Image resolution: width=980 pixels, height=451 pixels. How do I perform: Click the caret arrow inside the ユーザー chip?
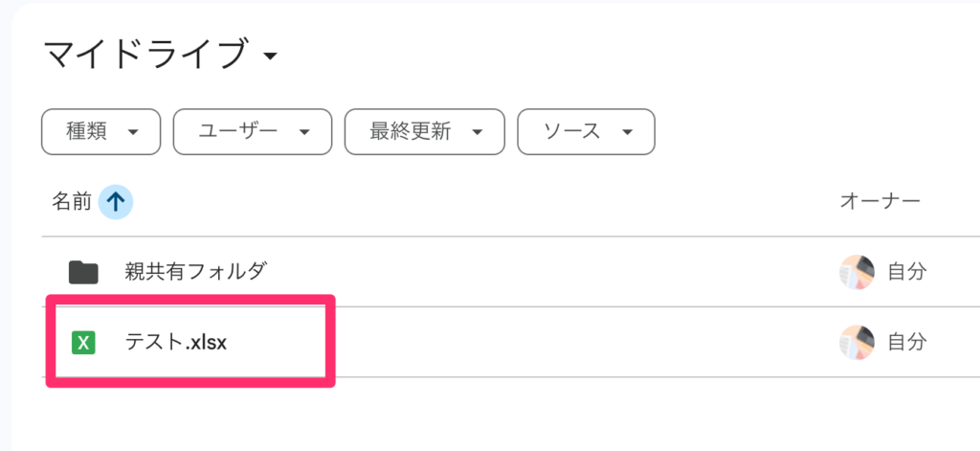coord(304,132)
